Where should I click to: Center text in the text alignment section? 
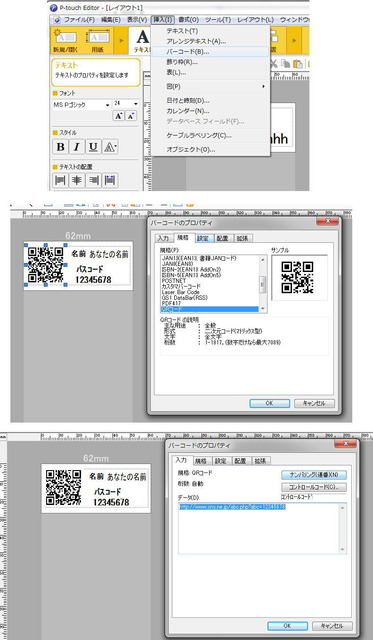[x=77, y=180]
